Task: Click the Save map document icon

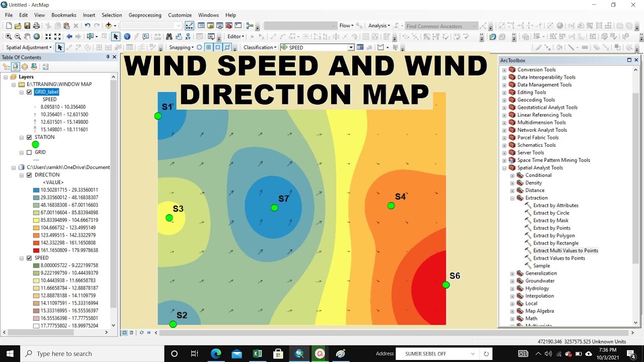Action: [27, 26]
